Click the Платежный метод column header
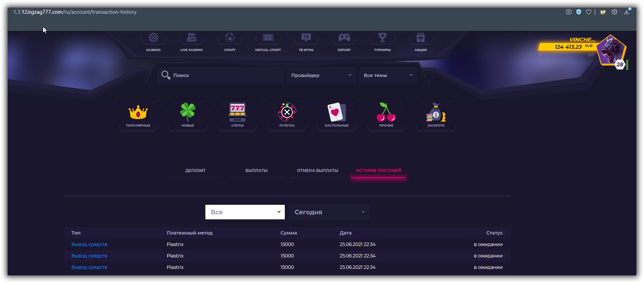644x283 pixels. pos(190,233)
